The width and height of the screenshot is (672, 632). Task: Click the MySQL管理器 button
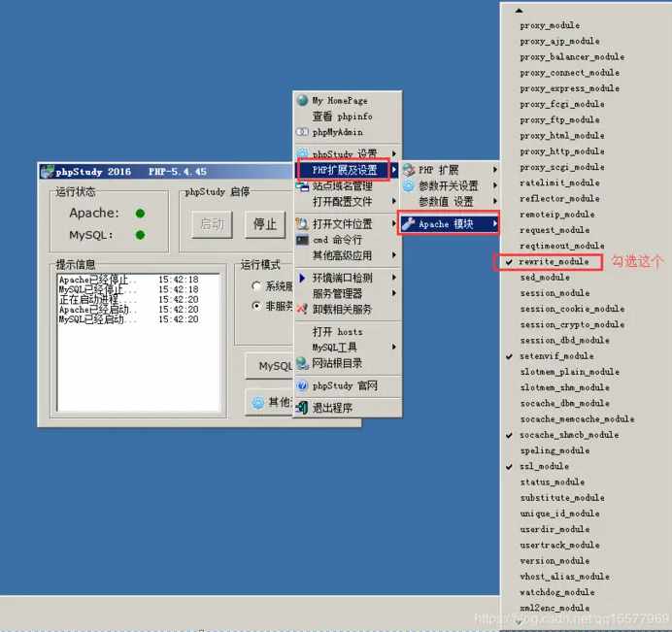(x=269, y=366)
